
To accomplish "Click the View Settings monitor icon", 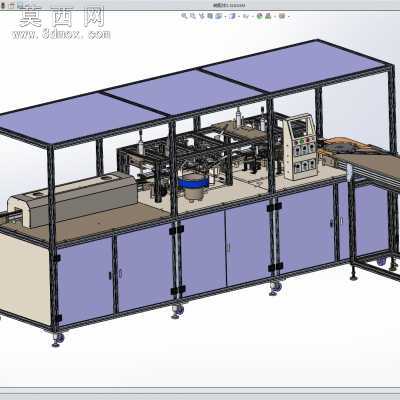I will coord(282,16).
